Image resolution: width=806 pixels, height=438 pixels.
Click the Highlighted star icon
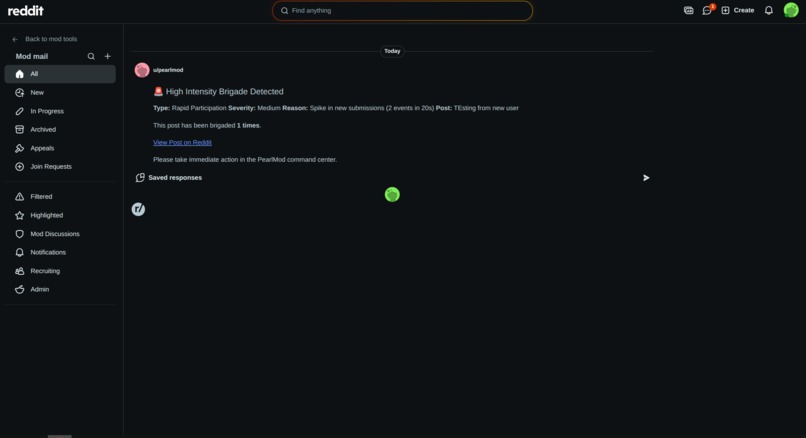click(x=20, y=215)
